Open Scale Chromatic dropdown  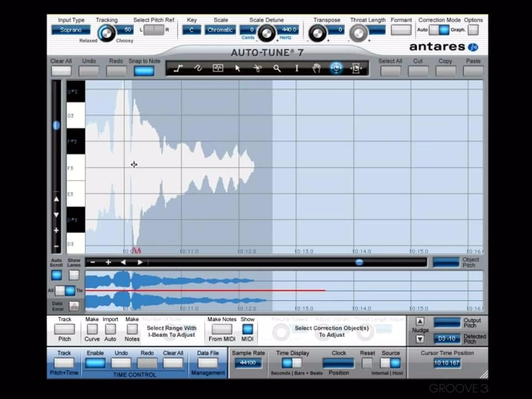[220, 30]
